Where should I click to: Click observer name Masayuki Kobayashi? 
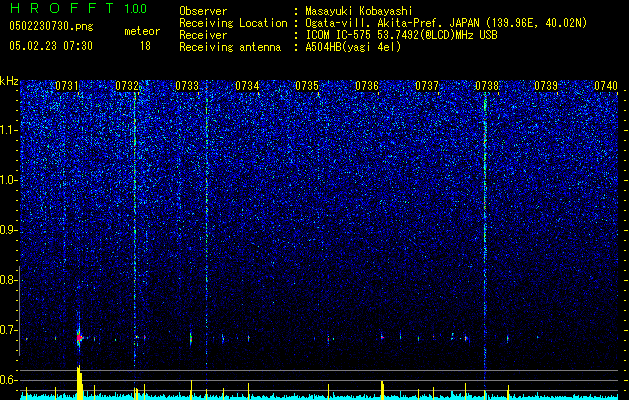[359, 11]
